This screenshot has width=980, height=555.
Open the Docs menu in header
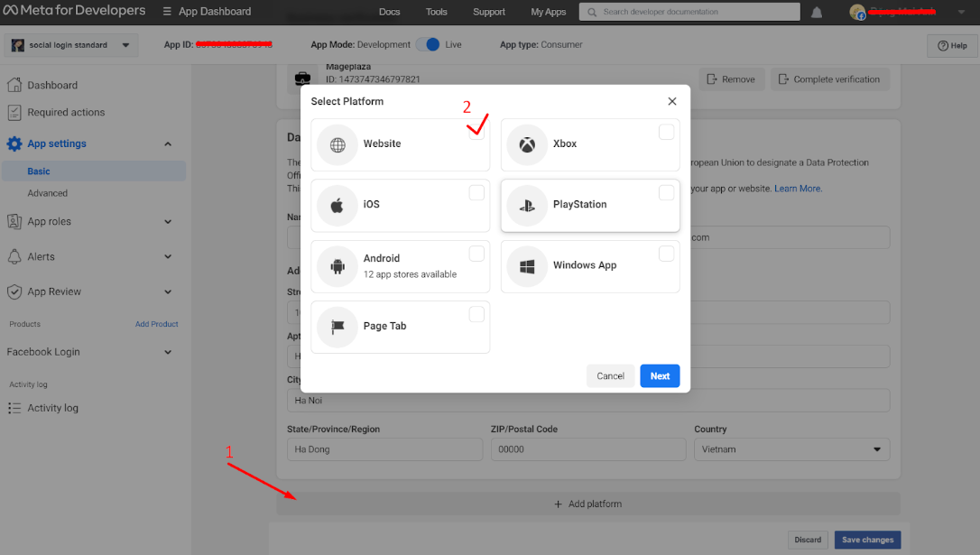click(x=390, y=13)
